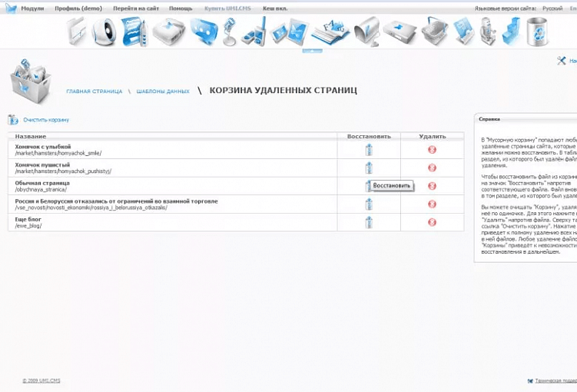
Task: Click the path /obychnaya_stranica/
Action: 41,190
